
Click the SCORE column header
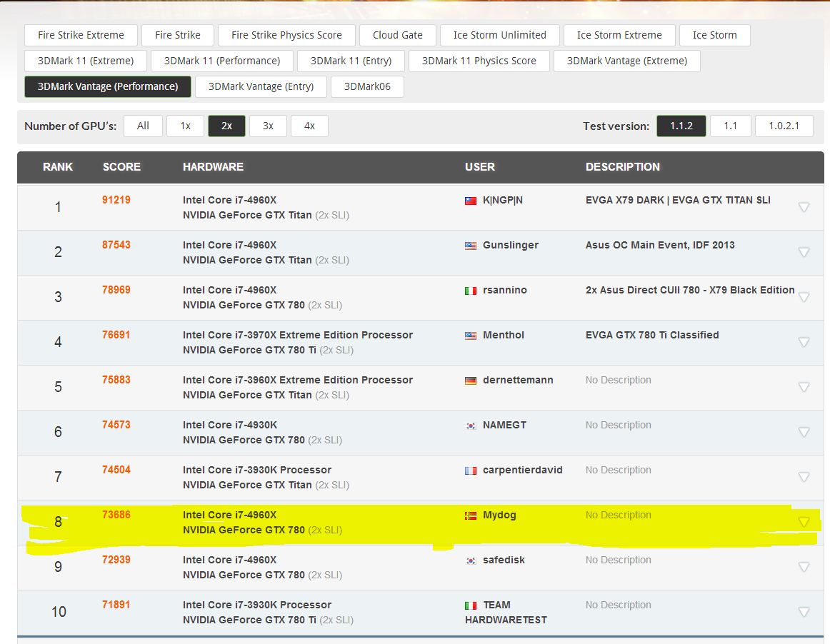121,167
